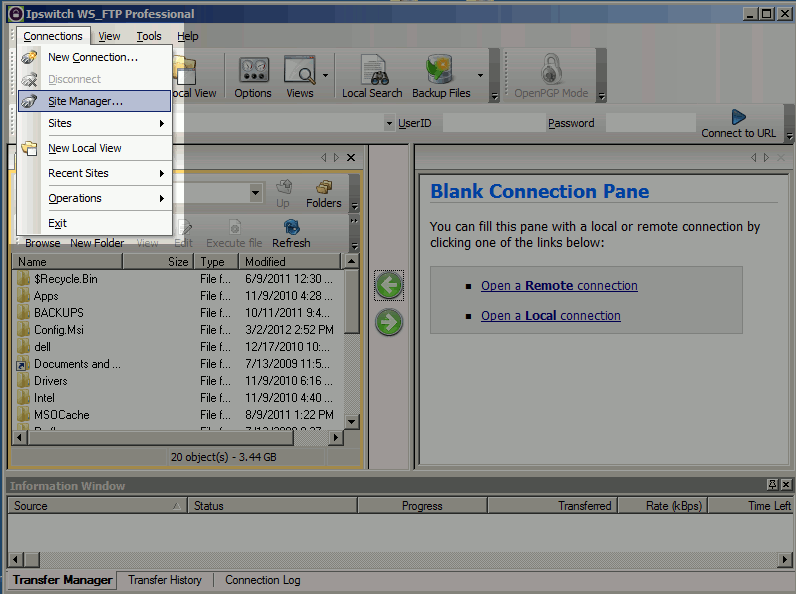Click the green right transfer arrow
The image size is (796, 594).
[389, 322]
